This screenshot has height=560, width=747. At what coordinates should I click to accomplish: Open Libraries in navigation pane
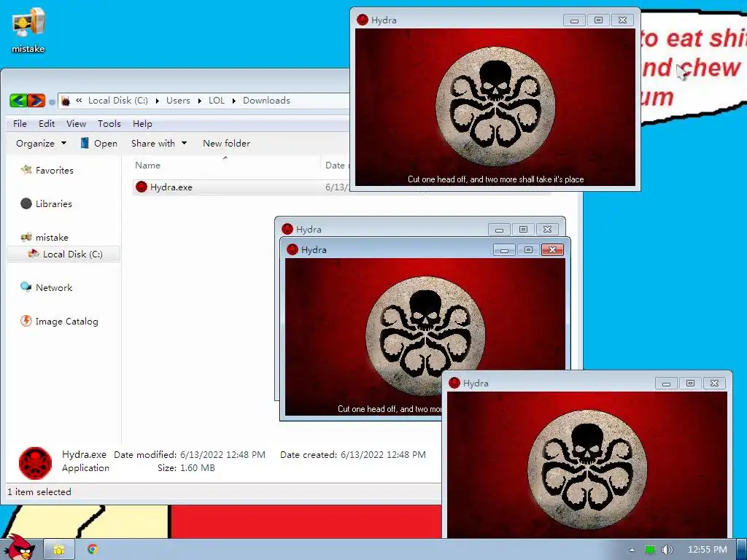[54, 204]
